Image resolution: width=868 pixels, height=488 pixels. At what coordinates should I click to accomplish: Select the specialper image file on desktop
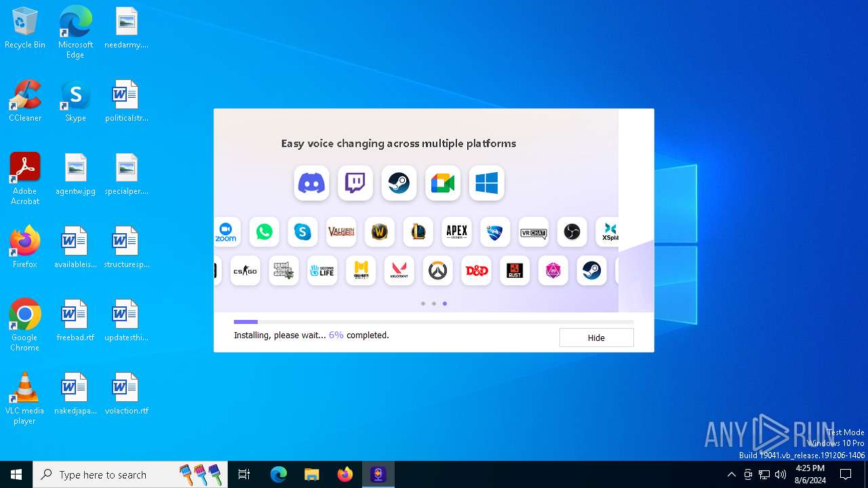pos(126,174)
